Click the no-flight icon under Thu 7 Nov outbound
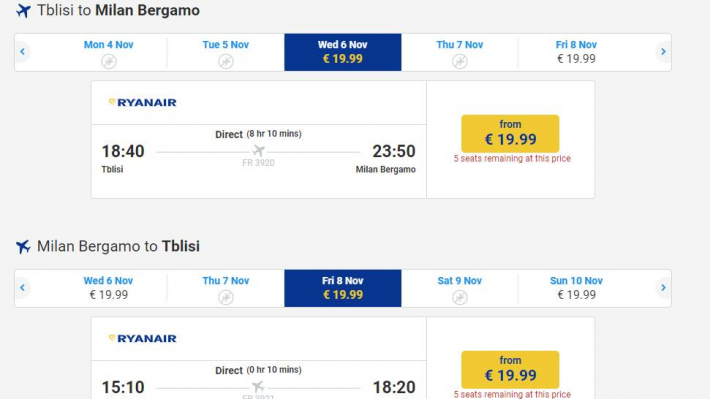 coord(460,61)
